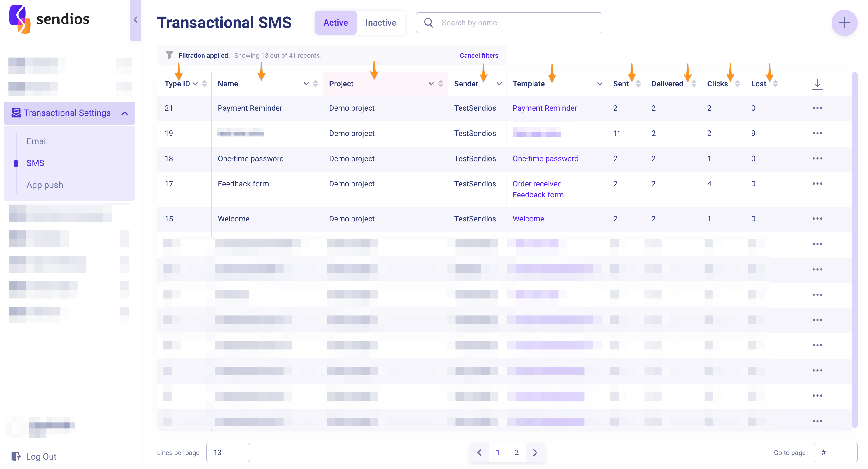Collapse the Transactional Settings menu
Screen dimensions: 868x469
pos(125,113)
